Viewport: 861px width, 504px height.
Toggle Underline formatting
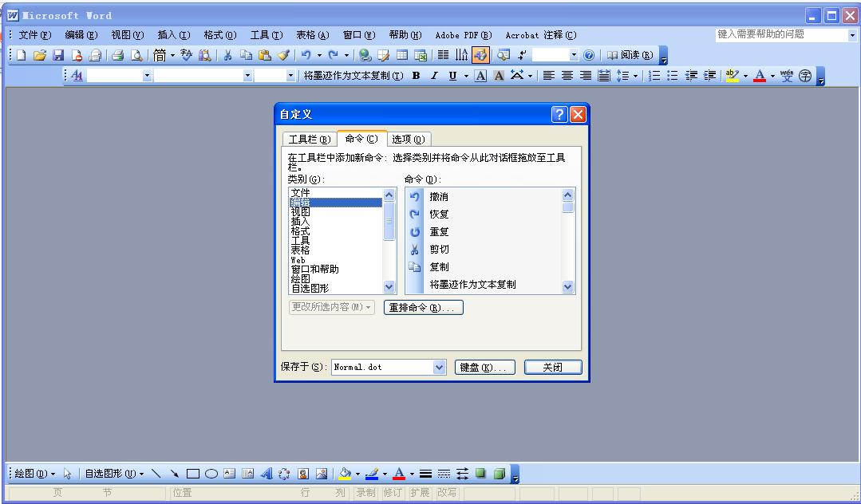pyautogui.click(x=451, y=75)
